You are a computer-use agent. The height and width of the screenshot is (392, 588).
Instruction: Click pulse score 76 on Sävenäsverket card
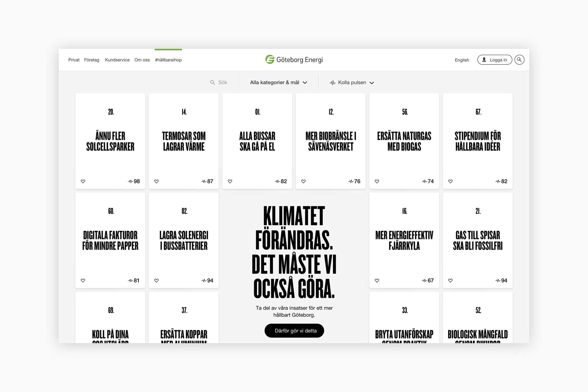coord(357,181)
